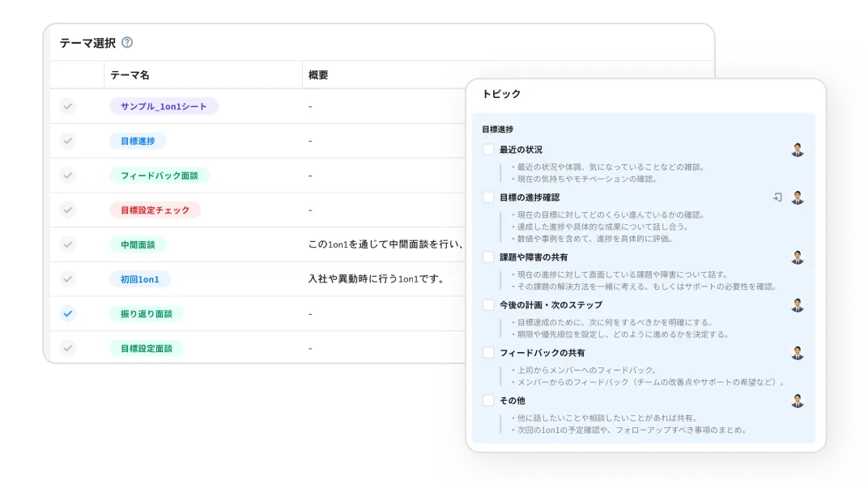Click the import icon beside 目標の進捗確認
This screenshot has height=488, width=868.
(x=777, y=197)
